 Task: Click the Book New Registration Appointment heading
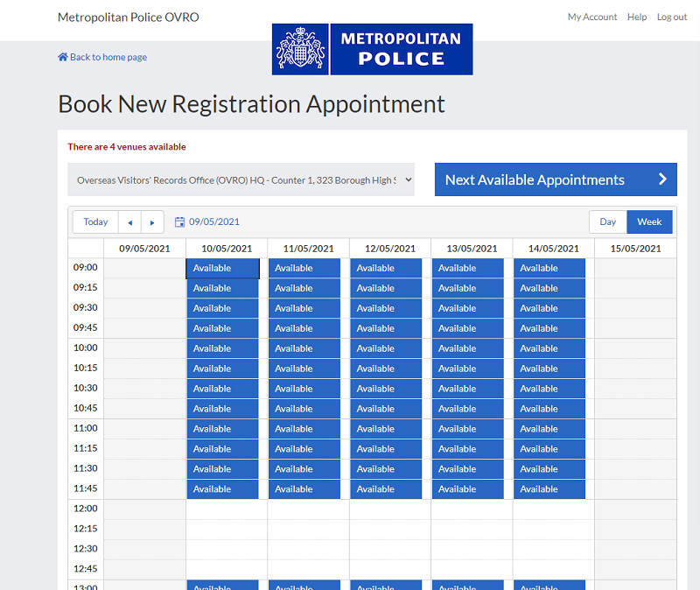251,104
